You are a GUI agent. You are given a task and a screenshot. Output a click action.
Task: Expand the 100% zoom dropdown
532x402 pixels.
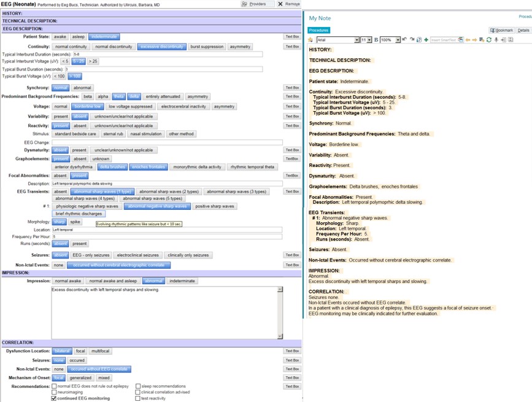(x=398, y=40)
